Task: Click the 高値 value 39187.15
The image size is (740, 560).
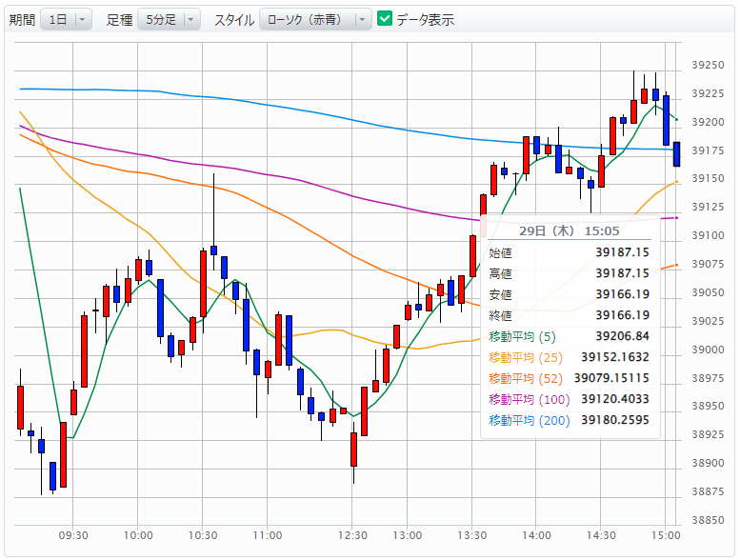Action: pyautogui.click(x=622, y=273)
